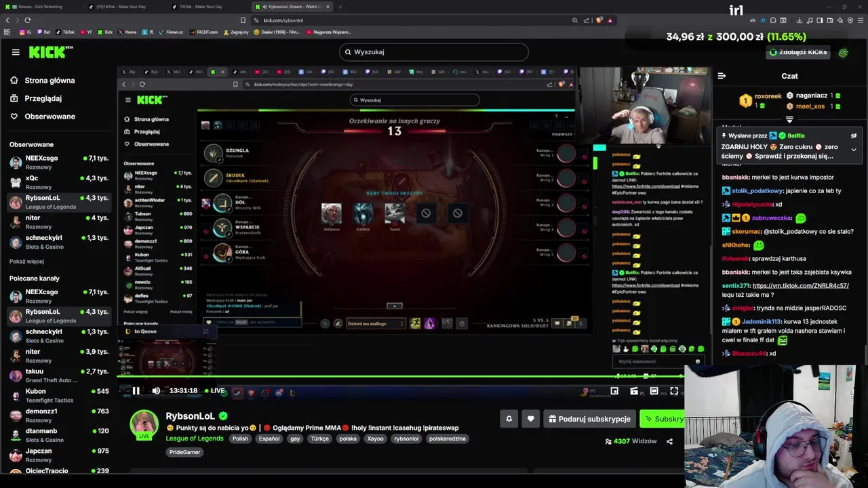Open schneckyirl in followed channels list
Screen dimensions: 868x488
pos(58,242)
